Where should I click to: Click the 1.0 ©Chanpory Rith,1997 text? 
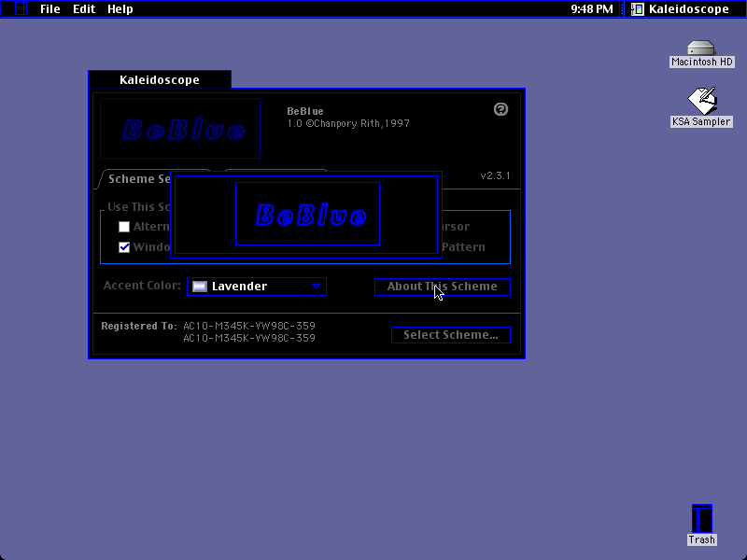click(348, 124)
